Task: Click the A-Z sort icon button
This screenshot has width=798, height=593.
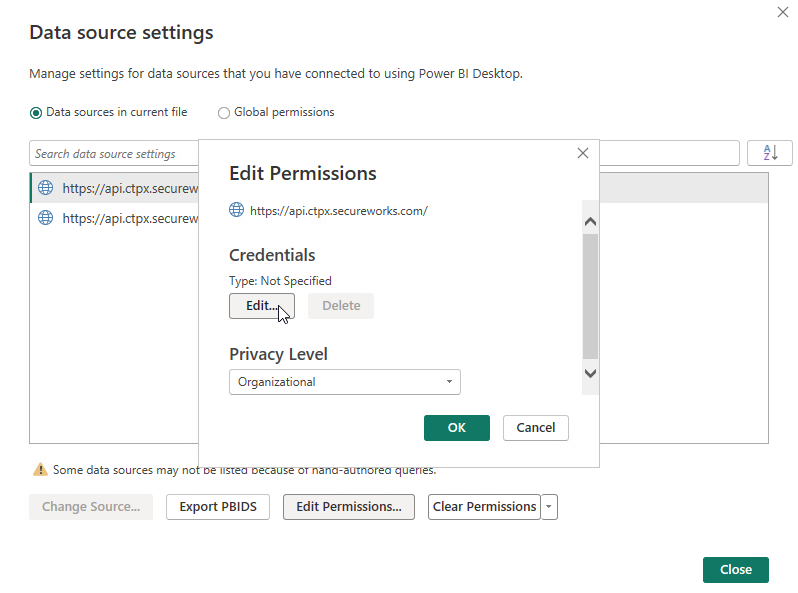Action: (x=769, y=153)
